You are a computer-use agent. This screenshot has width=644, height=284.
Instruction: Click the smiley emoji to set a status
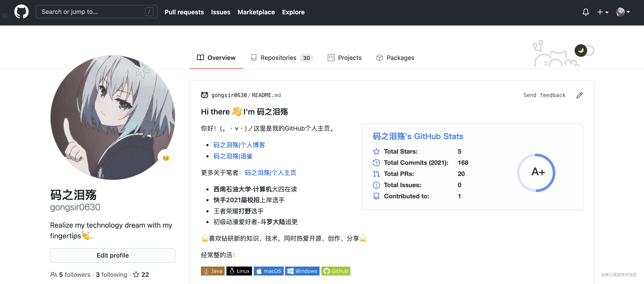[x=166, y=157]
